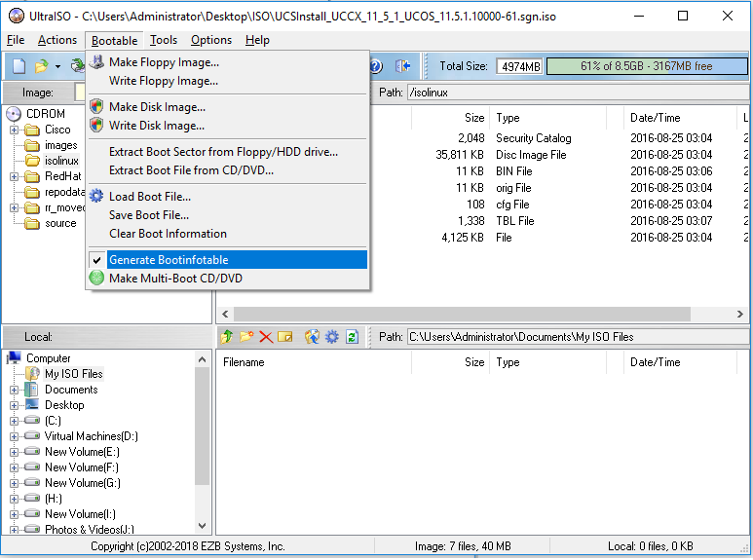Click green disc icon for Multi-Boot CD/DVD
753x560 pixels.
coord(96,279)
